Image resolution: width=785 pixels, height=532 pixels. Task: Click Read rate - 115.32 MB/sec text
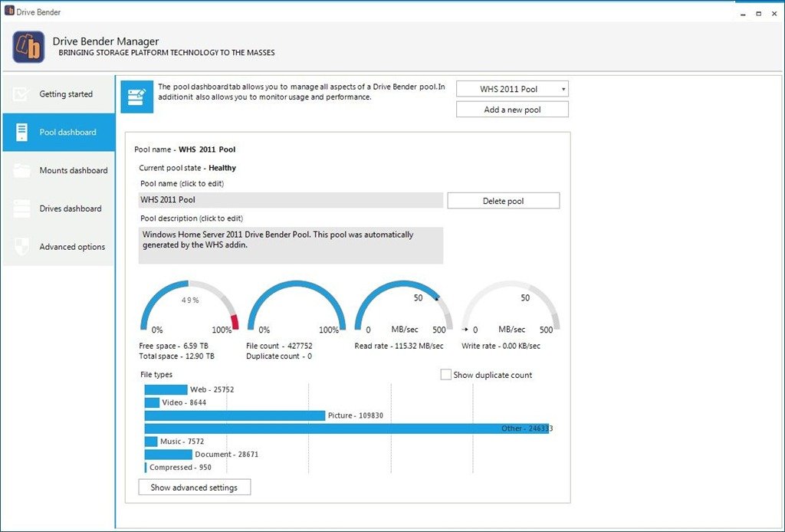[x=399, y=346]
